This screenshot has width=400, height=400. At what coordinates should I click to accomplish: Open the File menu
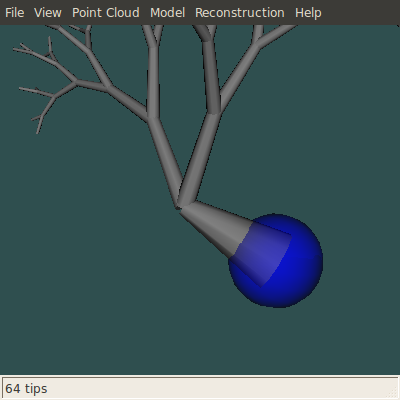pos(15,13)
